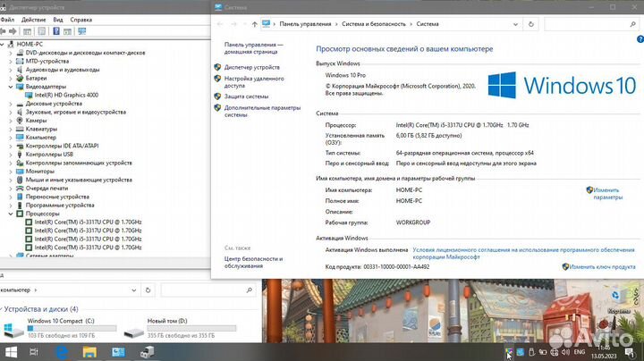This screenshot has height=361, width=644.
Task: Open the Файл menu
Action: click(7, 20)
